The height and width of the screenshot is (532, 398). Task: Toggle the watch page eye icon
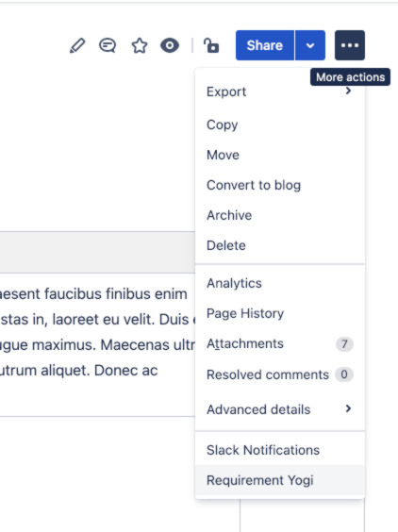point(170,45)
